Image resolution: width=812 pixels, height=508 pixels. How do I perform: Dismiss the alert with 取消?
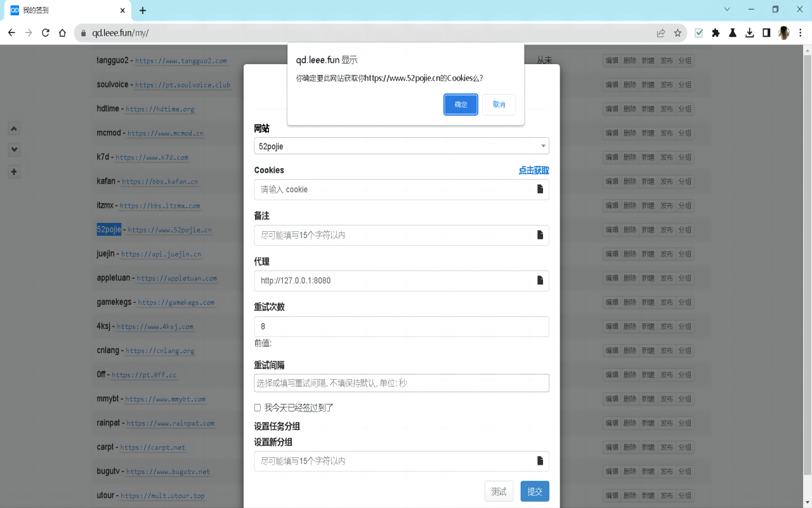499,105
